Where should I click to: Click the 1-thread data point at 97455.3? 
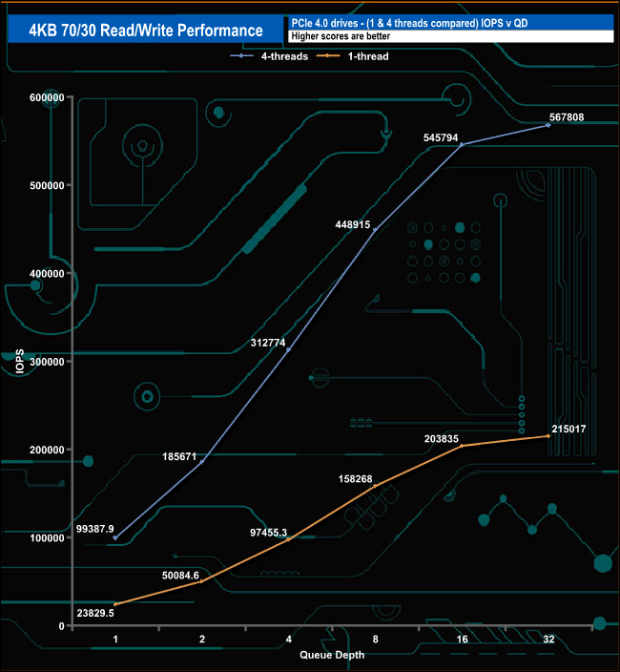pyautogui.click(x=288, y=539)
